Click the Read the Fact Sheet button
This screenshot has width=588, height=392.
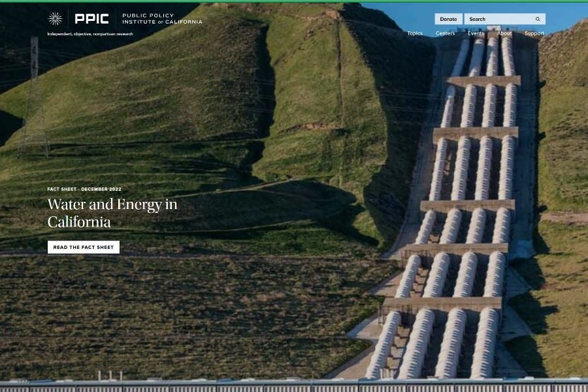(x=84, y=247)
